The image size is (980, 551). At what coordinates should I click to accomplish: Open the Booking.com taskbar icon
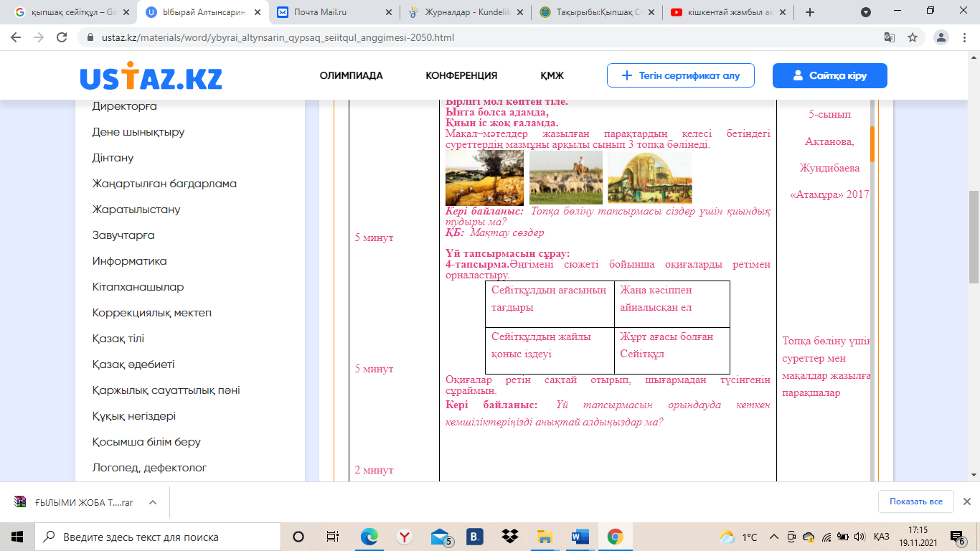474,536
